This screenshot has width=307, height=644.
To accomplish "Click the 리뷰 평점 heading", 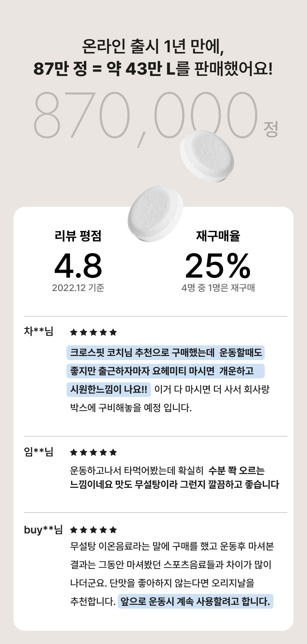I will pyautogui.click(x=78, y=236).
